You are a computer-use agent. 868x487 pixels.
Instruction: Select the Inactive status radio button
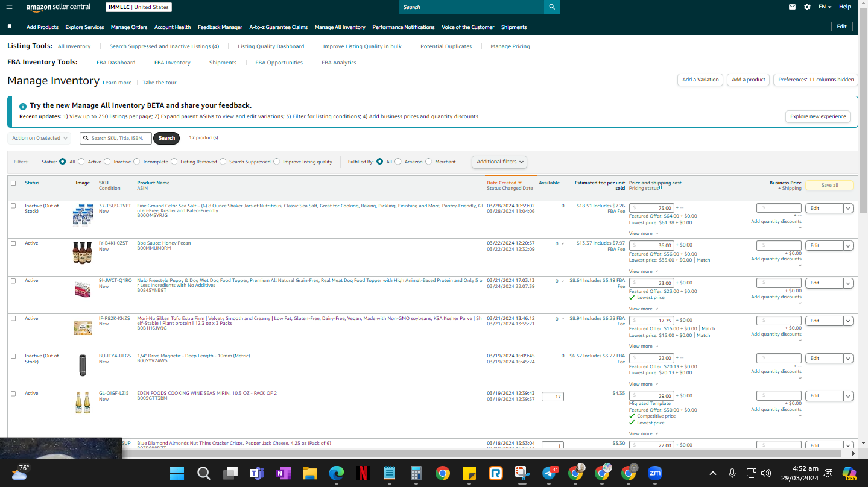(107, 162)
